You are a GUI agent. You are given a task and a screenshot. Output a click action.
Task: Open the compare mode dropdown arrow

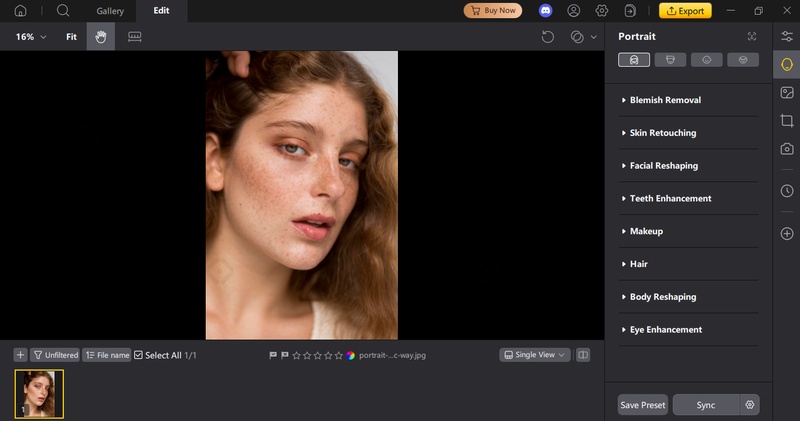click(593, 37)
